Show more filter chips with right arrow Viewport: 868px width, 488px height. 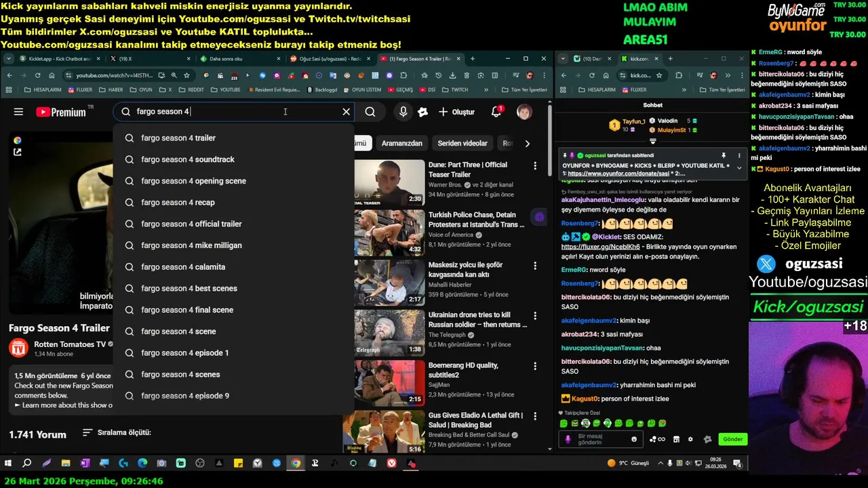pos(527,143)
